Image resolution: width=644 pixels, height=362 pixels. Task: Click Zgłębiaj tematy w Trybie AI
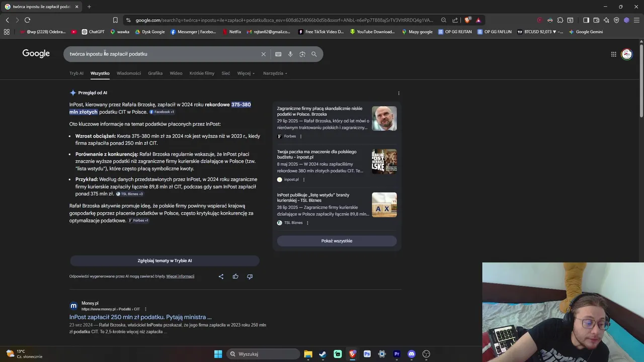click(x=165, y=260)
